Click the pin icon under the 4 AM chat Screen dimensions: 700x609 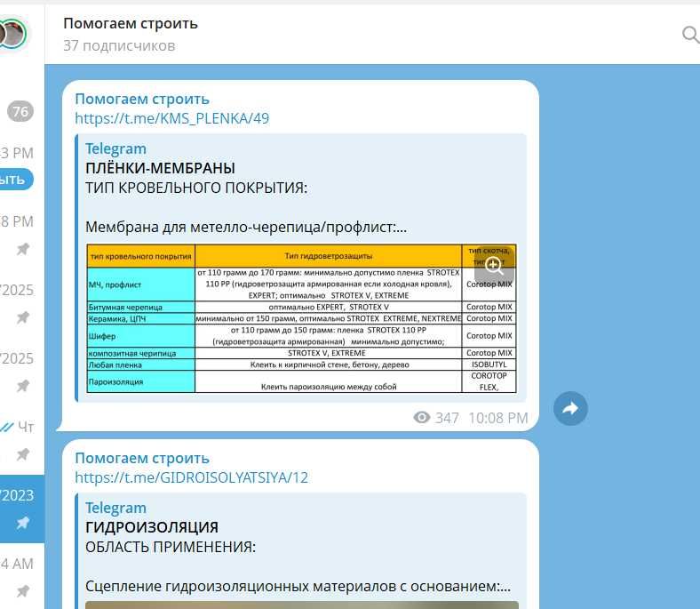click(23, 591)
